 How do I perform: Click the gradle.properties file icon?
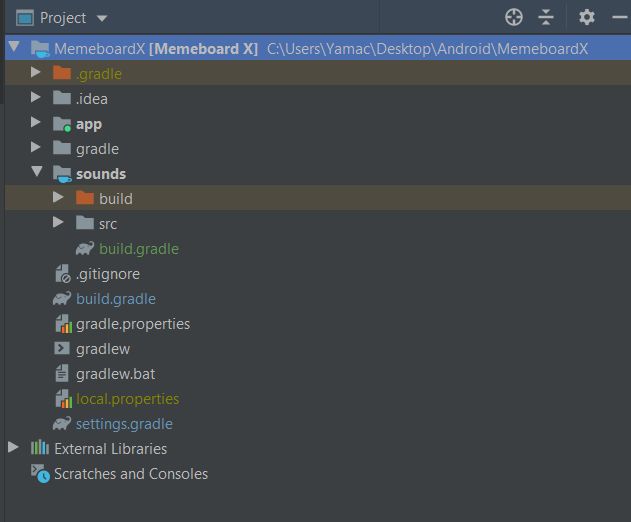point(63,324)
